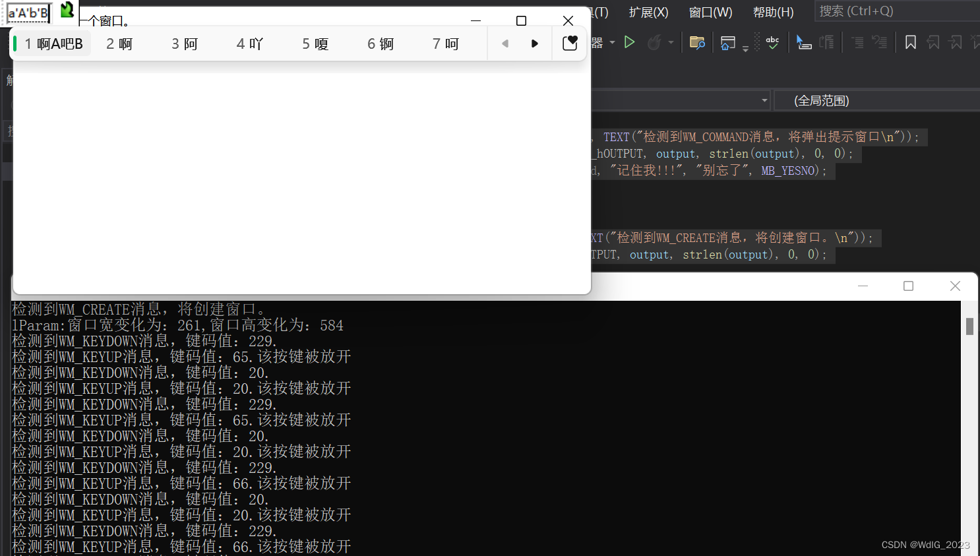Open the partly hidden (T) tools menu
Screen dimensions: 980x556
pos(600,12)
